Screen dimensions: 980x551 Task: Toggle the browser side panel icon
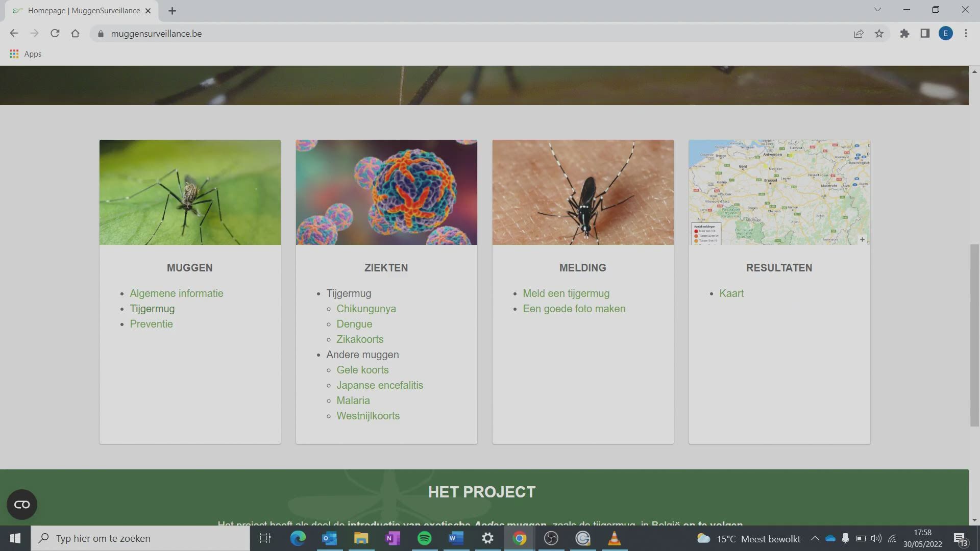click(925, 34)
